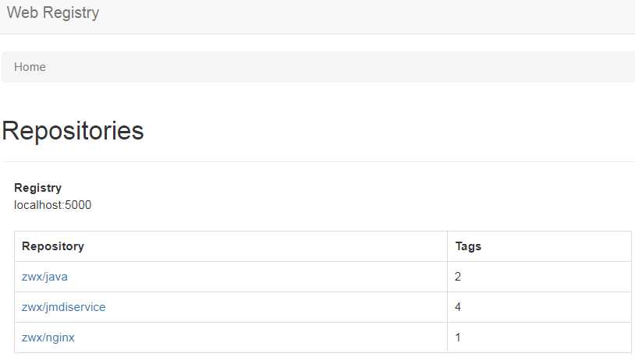Click the Tags column header
Screen dimensions: 635x364
(468, 246)
